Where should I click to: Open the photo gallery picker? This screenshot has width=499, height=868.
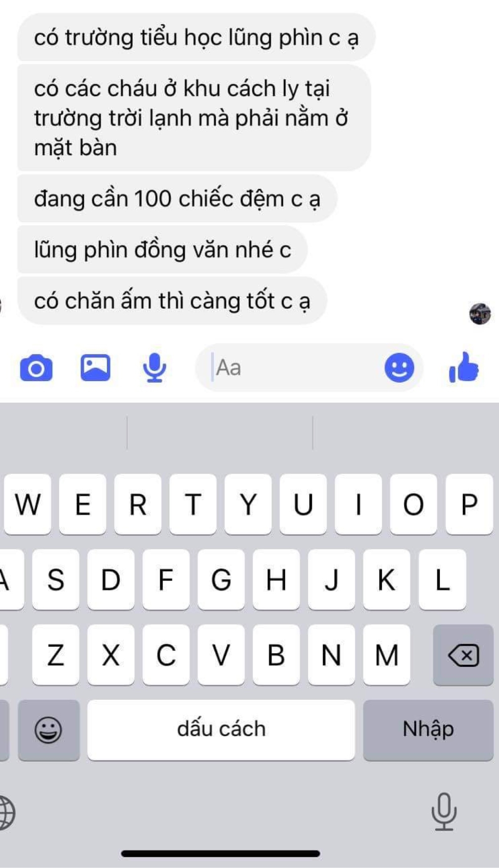95,368
